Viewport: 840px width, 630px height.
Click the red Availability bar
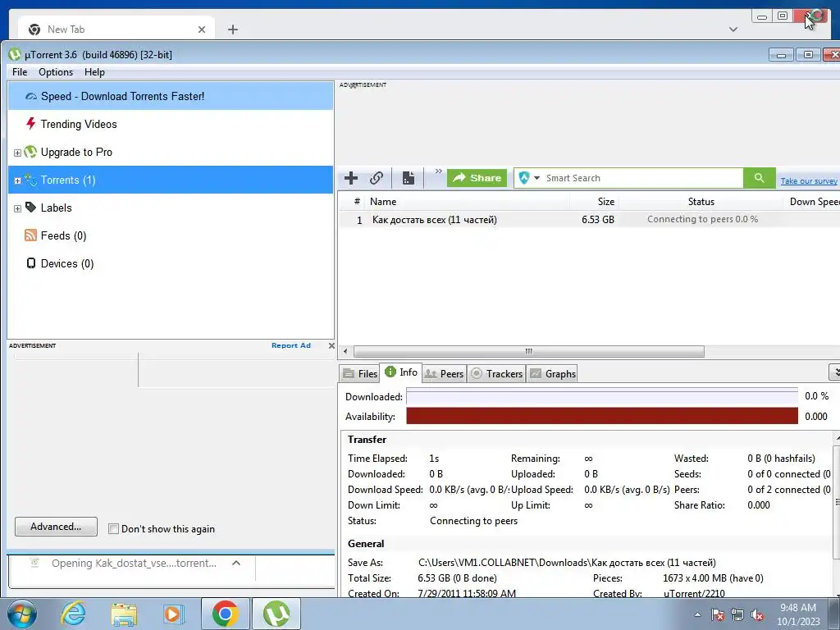602,416
